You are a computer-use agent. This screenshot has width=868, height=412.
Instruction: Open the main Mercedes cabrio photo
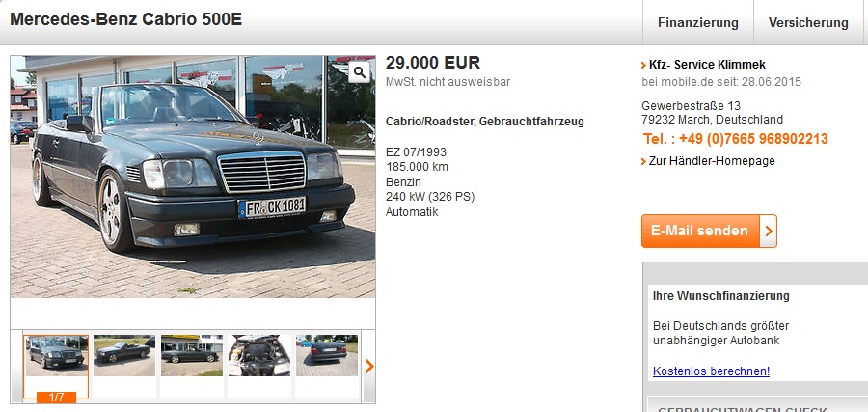pos(193,177)
